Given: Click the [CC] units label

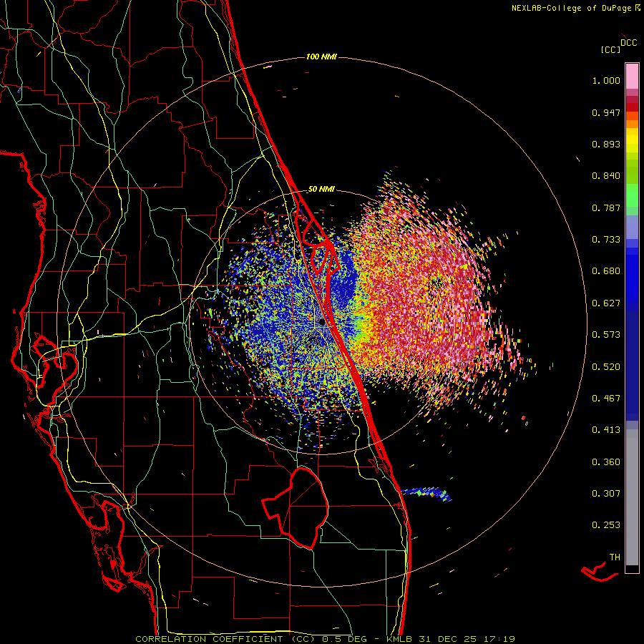Looking at the screenshot, I should [610, 49].
